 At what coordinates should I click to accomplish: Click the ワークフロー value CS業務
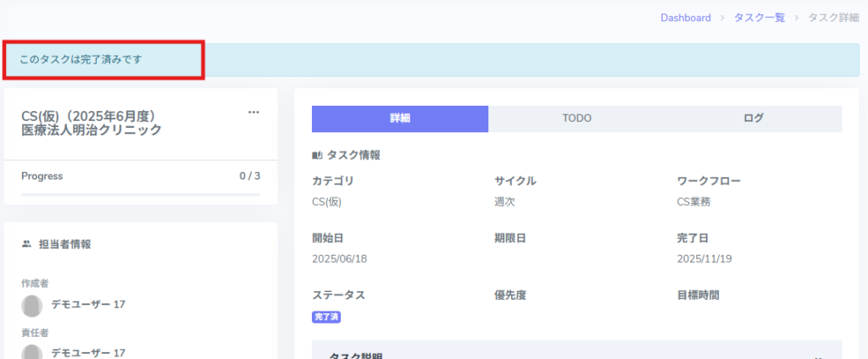693,202
